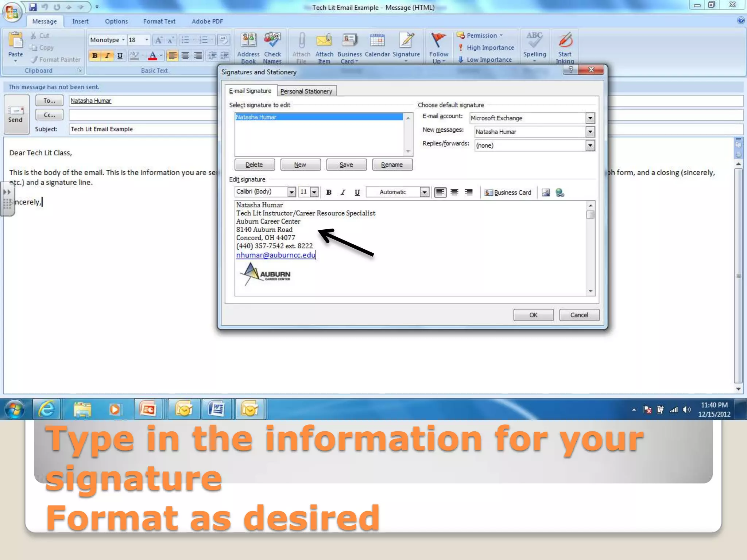Click the Check Names icon
747x560 pixels.
pos(272,48)
